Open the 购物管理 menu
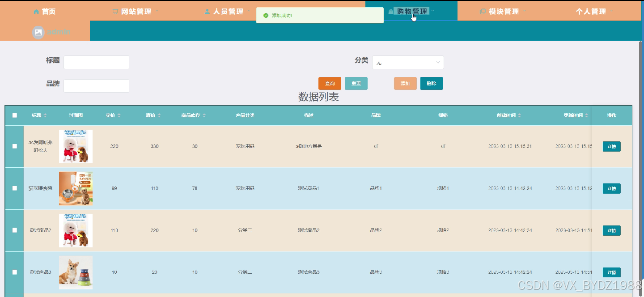644x297 pixels. 411,11
